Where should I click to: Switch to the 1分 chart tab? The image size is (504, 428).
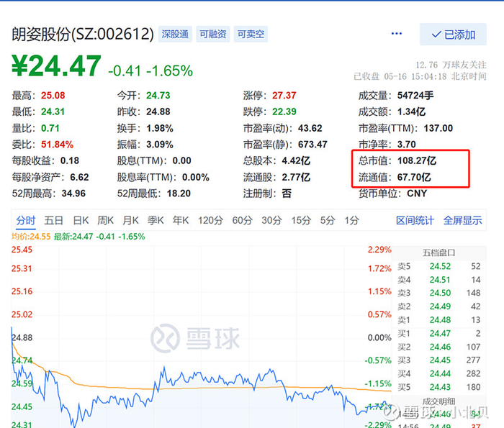coord(351,221)
